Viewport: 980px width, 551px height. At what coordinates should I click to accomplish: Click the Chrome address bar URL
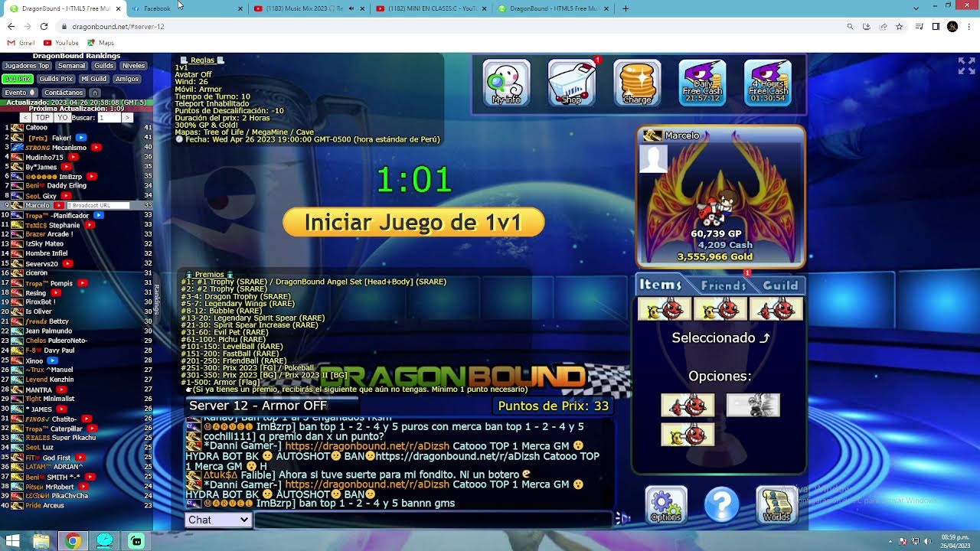(x=119, y=26)
